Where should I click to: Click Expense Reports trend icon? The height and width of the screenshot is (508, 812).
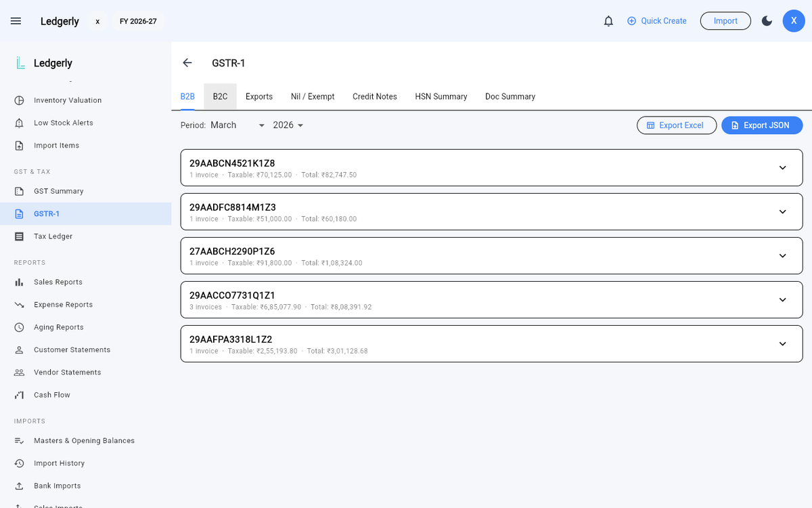[x=20, y=305]
